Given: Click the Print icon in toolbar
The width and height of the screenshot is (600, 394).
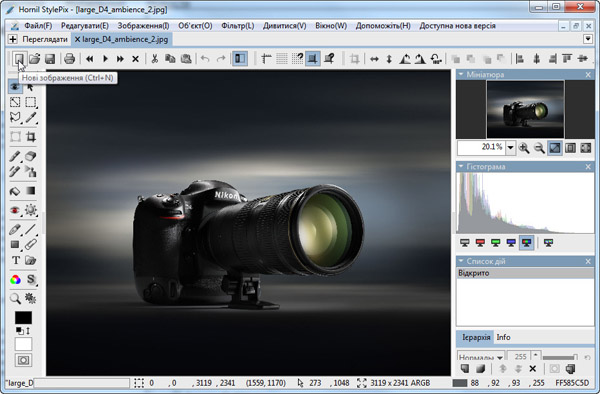Looking at the screenshot, I should tap(69, 59).
